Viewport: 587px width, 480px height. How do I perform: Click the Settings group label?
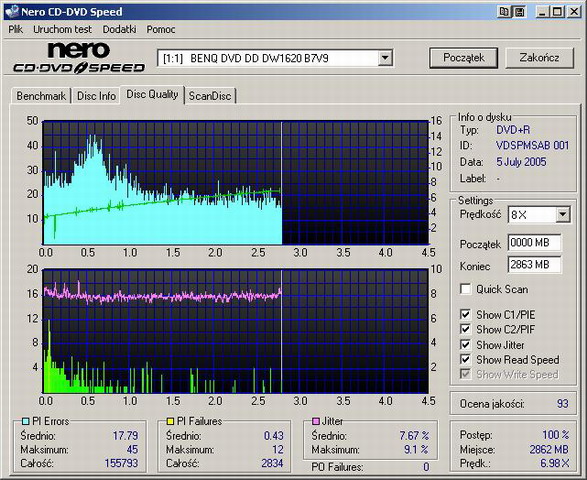click(475, 201)
